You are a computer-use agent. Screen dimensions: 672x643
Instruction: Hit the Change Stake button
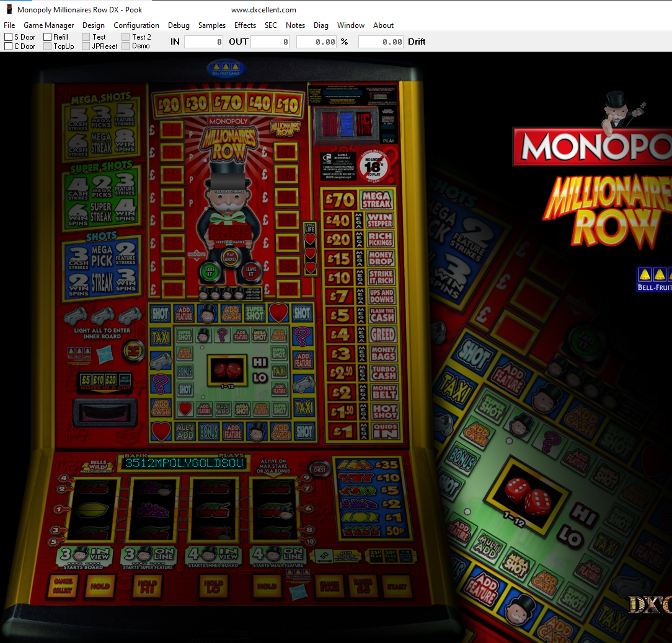(x=330, y=585)
